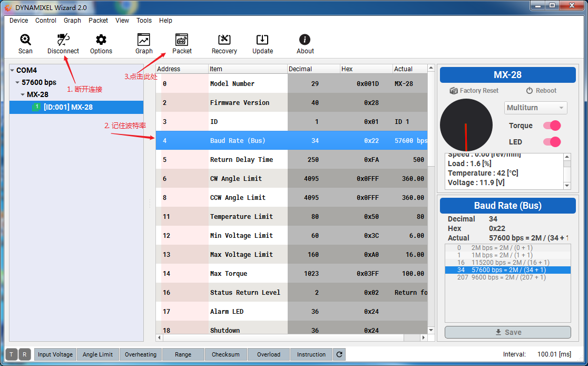588x366 pixels.
Task: Toggle the Torque switch off
Action: pyautogui.click(x=552, y=126)
